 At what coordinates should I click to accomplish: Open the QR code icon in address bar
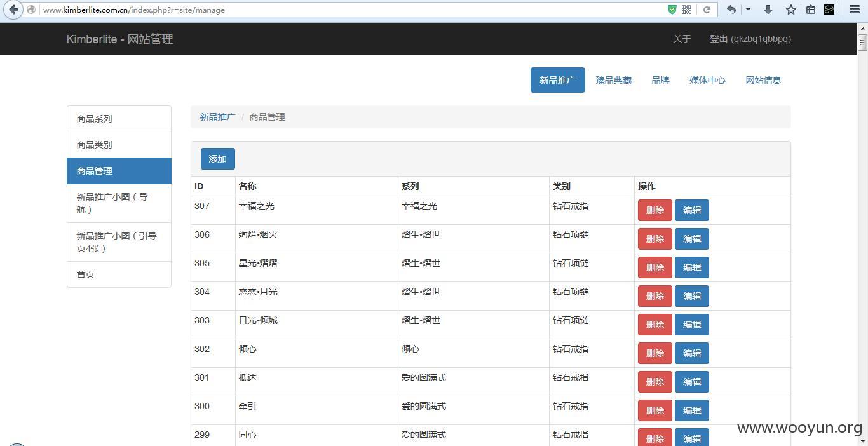pyautogui.click(x=686, y=10)
